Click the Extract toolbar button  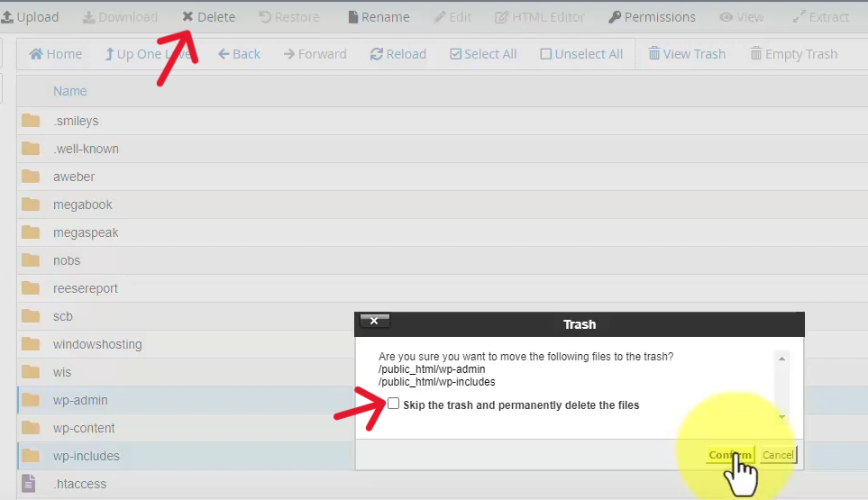[821, 17]
